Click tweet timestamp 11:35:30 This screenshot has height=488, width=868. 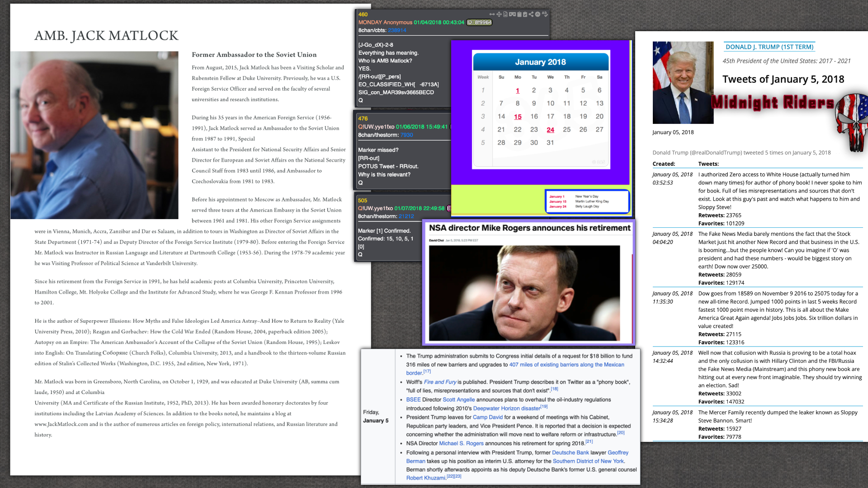tap(663, 302)
